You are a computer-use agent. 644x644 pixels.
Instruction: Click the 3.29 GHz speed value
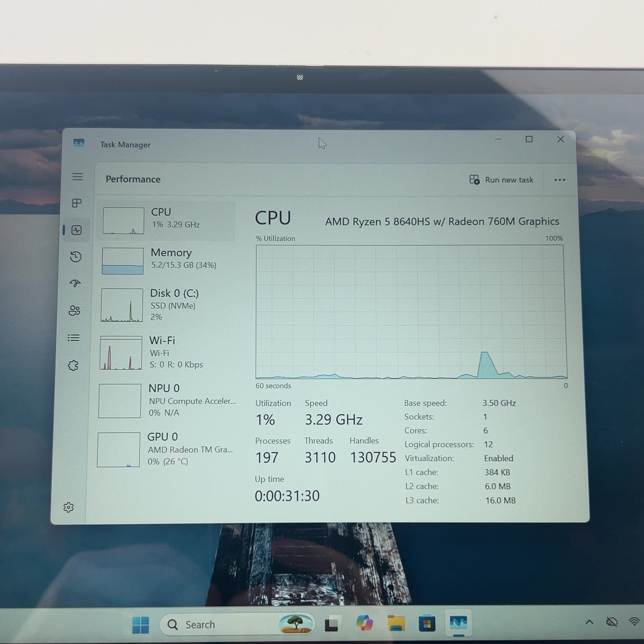click(334, 419)
